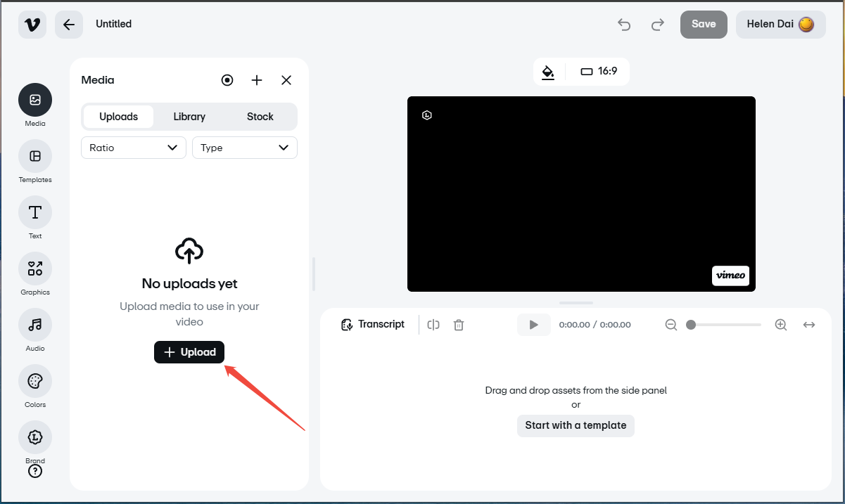This screenshot has width=845, height=504.
Task: Open the 16:9 aspect ratio selector
Action: [x=599, y=71]
